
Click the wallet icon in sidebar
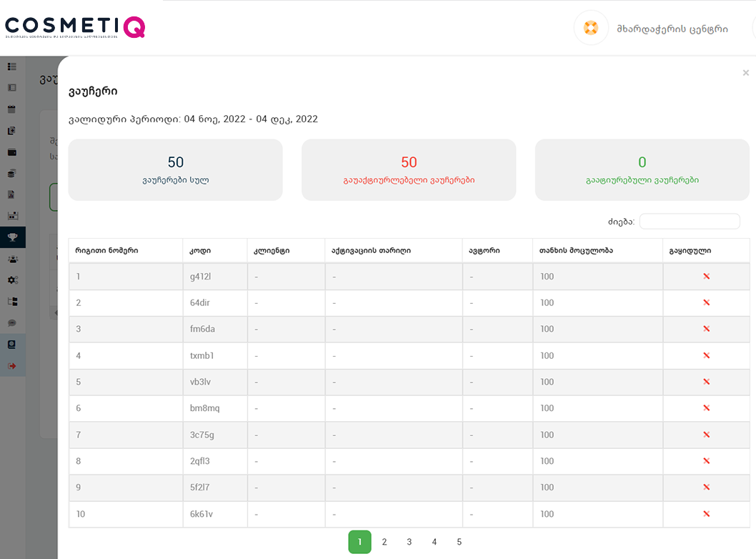[x=11, y=152]
